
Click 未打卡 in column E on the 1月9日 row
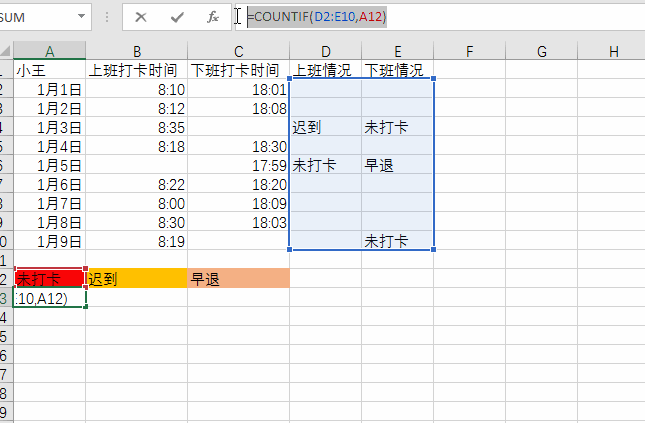click(397, 241)
